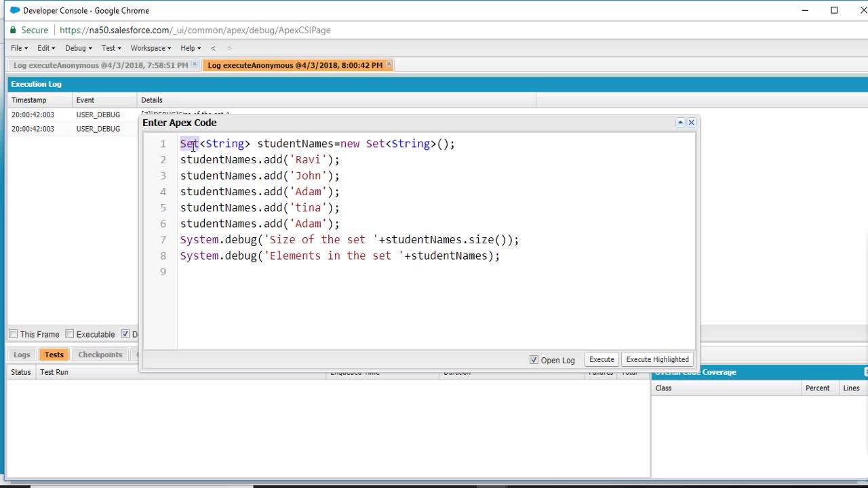Sort log by Event column header
Screen dimensions: 868x488
pos(104,100)
